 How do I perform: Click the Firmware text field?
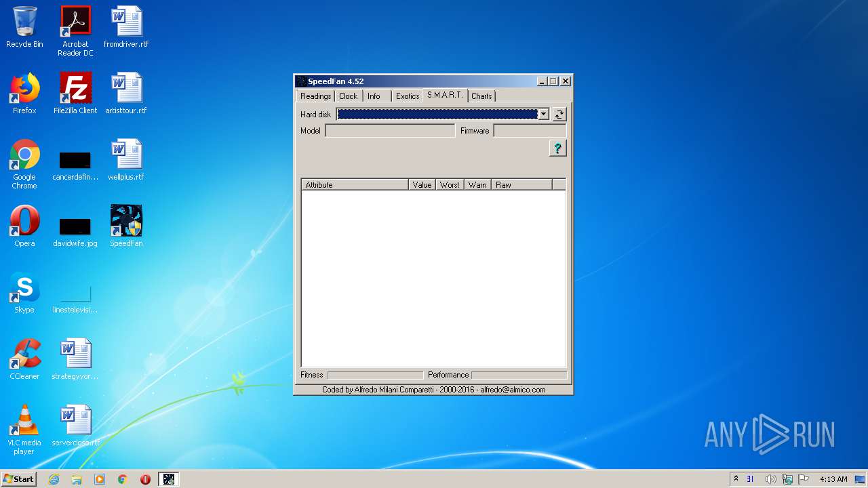click(x=530, y=131)
